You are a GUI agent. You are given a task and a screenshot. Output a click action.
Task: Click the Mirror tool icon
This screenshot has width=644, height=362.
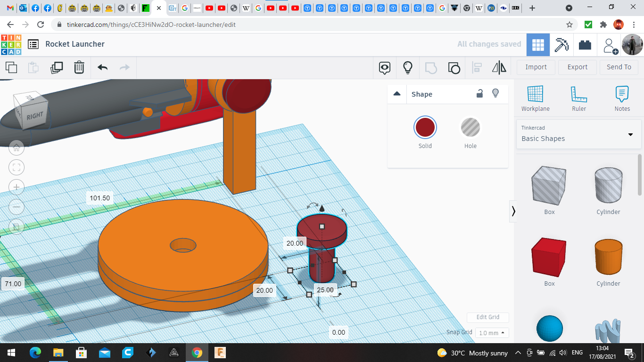pos(499,67)
